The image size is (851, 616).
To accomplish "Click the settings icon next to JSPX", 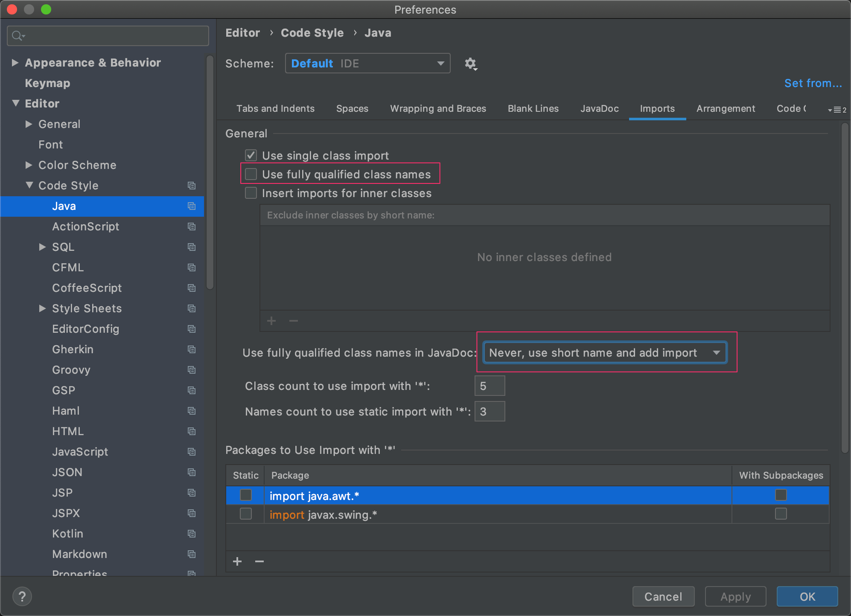I will [x=192, y=513].
